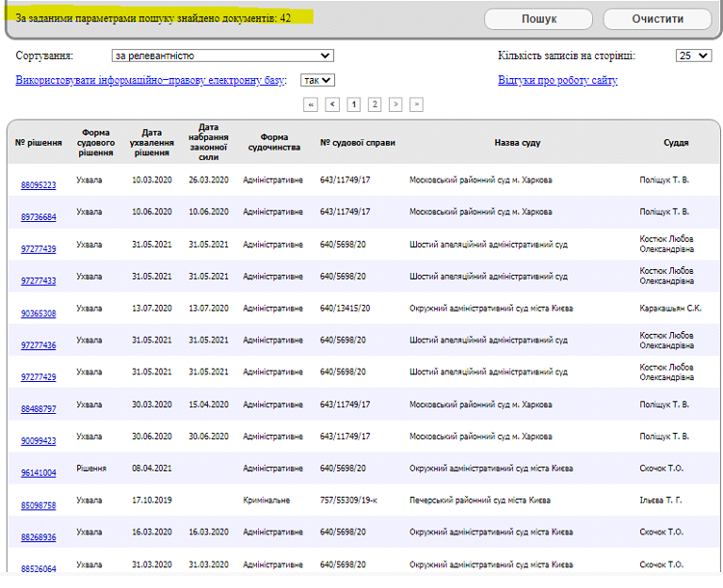
Task: Go to first page pagination icon
Action: point(311,104)
